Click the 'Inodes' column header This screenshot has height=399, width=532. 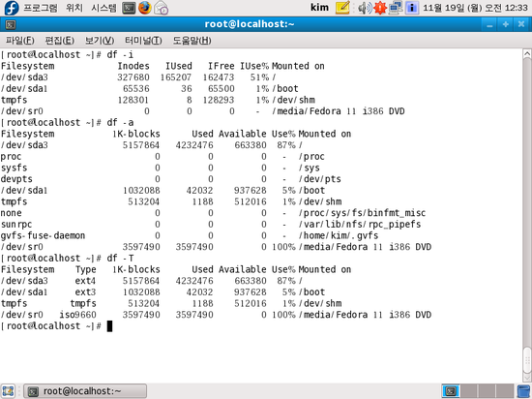(133, 66)
